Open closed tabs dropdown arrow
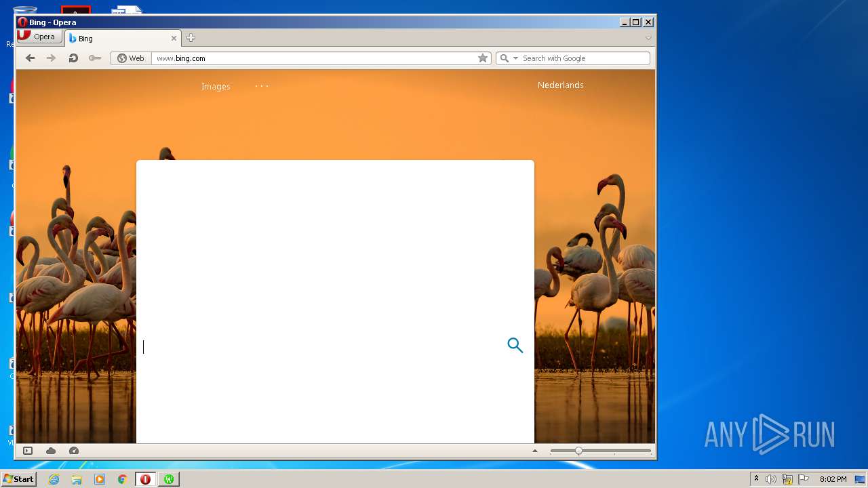Image resolution: width=868 pixels, height=488 pixels. click(x=648, y=38)
